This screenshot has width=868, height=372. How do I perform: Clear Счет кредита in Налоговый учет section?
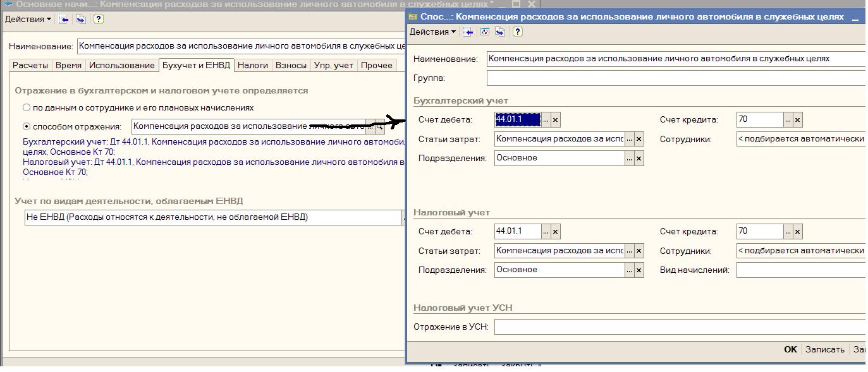point(797,232)
